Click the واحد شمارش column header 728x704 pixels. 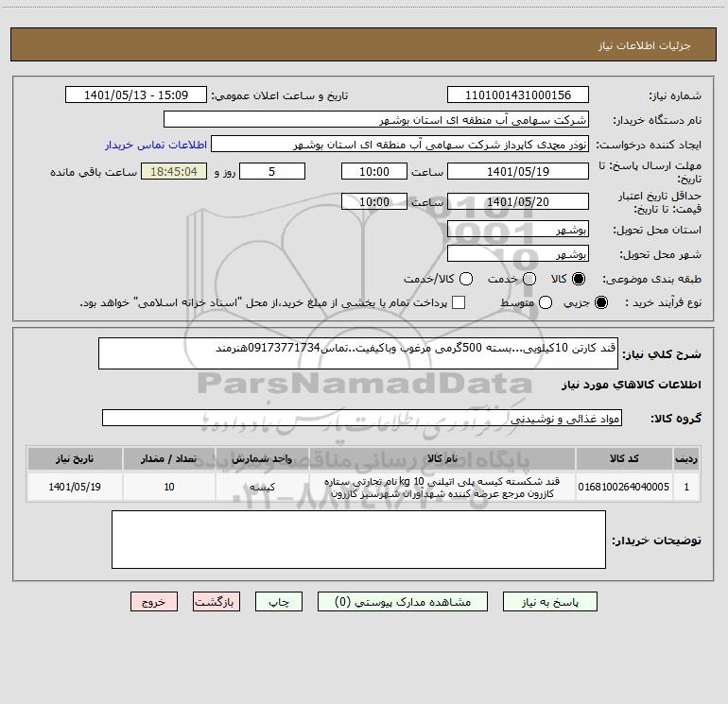tap(262, 459)
